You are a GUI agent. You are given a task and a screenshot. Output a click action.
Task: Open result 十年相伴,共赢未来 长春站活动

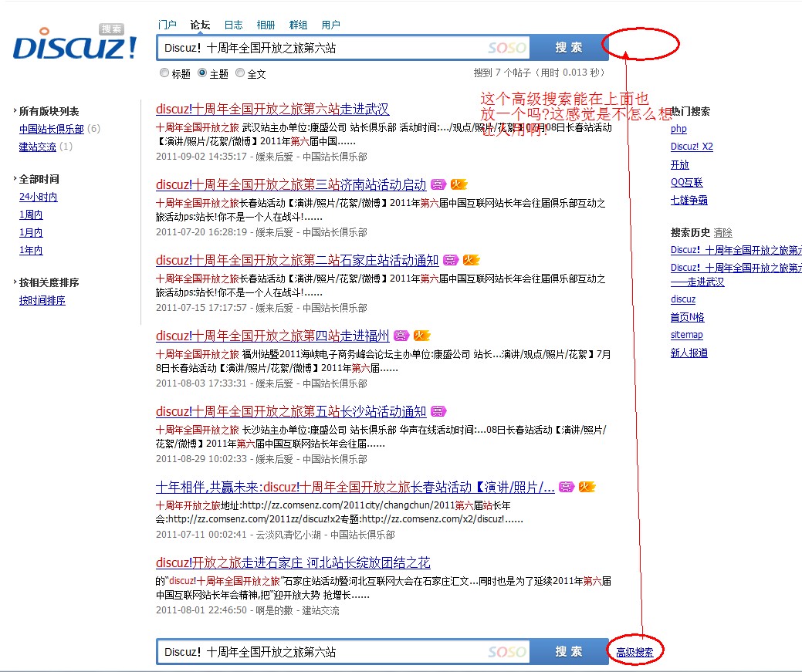click(356, 488)
